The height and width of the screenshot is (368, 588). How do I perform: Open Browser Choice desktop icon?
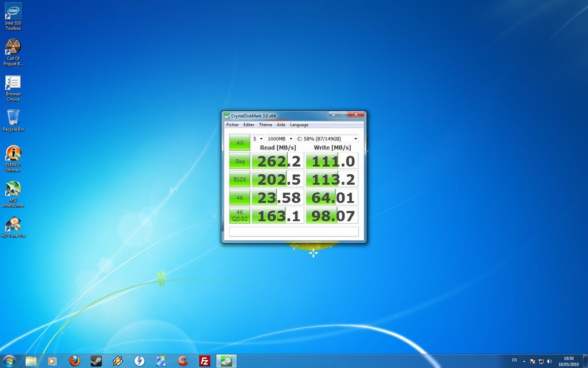tap(13, 88)
